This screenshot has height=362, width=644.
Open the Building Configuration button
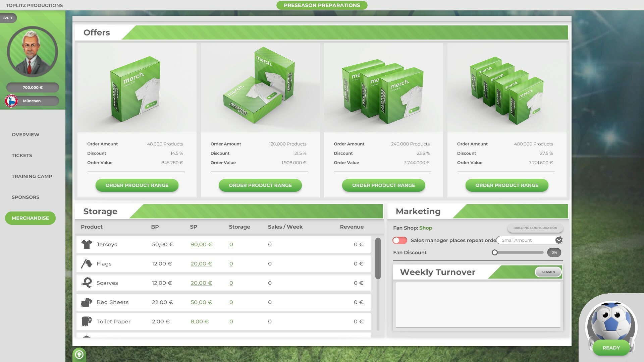[535, 228]
